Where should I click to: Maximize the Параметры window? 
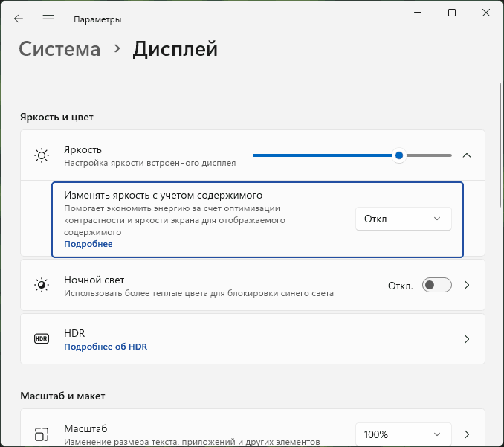[x=452, y=13]
